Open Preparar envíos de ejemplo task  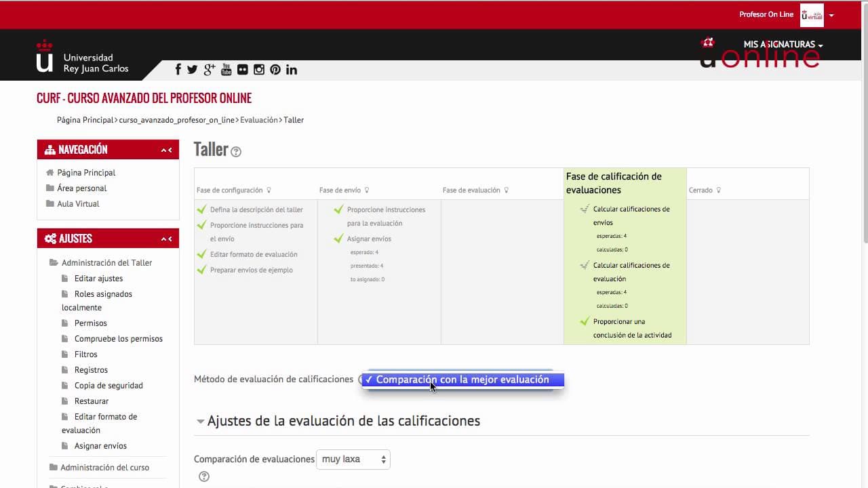coord(252,270)
